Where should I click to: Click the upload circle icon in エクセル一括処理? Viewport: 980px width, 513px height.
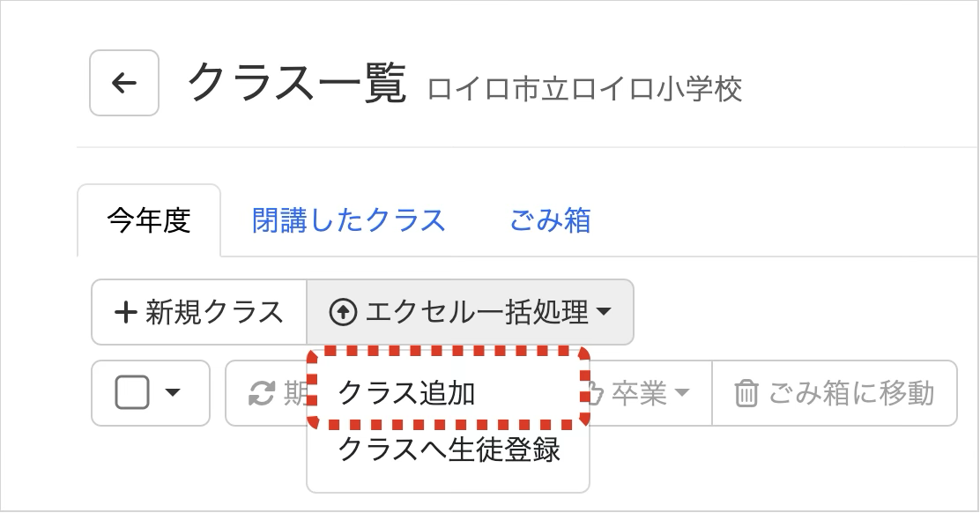point(343,312)
